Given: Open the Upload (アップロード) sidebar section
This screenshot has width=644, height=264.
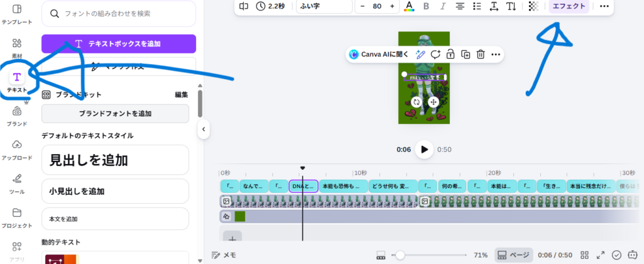Looking at the screenshot, I should pos(17,150).
